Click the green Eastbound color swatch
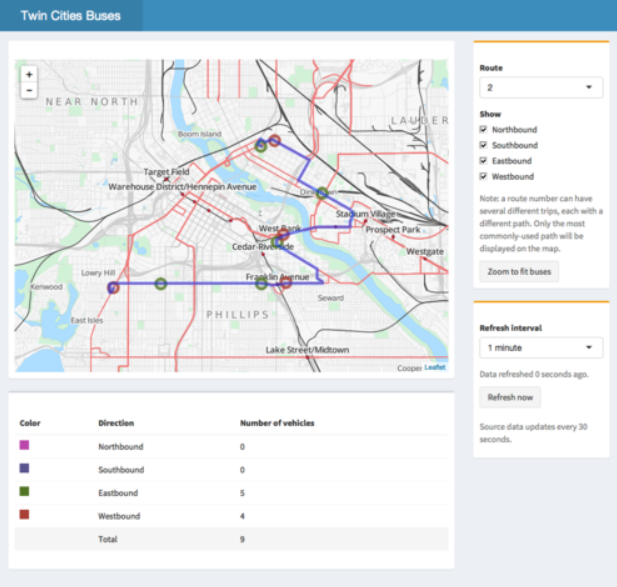Screen dimensions: 617x587 [25, 492]
